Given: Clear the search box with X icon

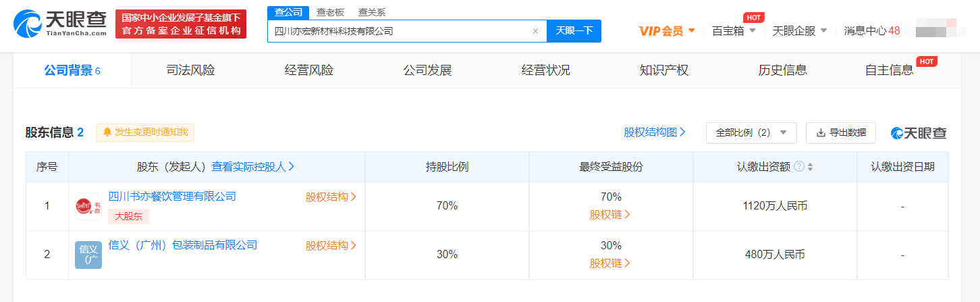Looking at the screenshot, I should click(x=535, y=31).
